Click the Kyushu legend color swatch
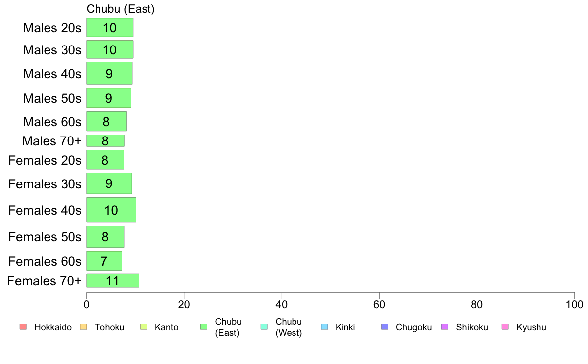Screen dimensions: 588x364 pyautogui.click(x=505, y=327)
